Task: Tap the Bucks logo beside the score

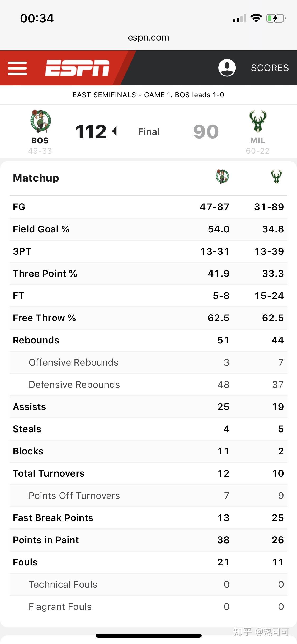Action: click(258, 121)
